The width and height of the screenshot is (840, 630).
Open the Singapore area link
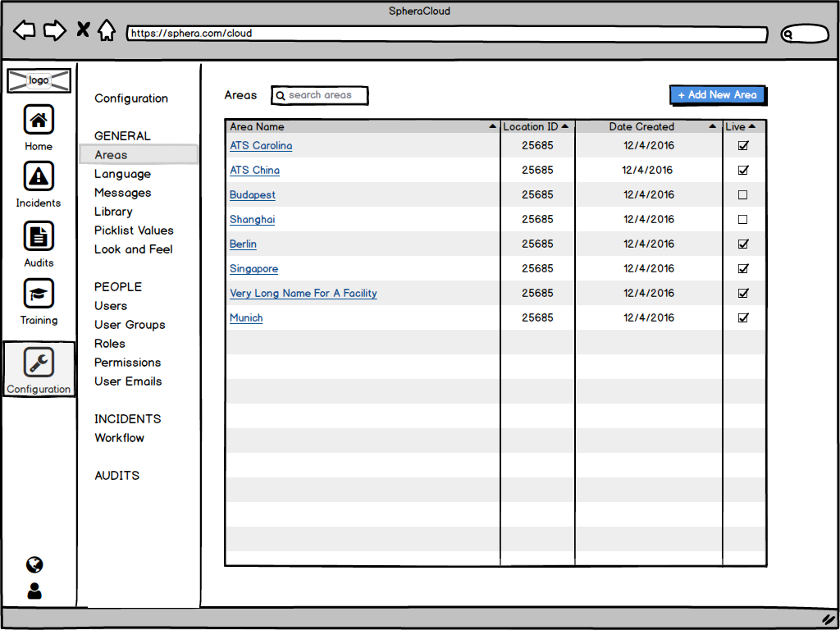(x=254, y=269)
